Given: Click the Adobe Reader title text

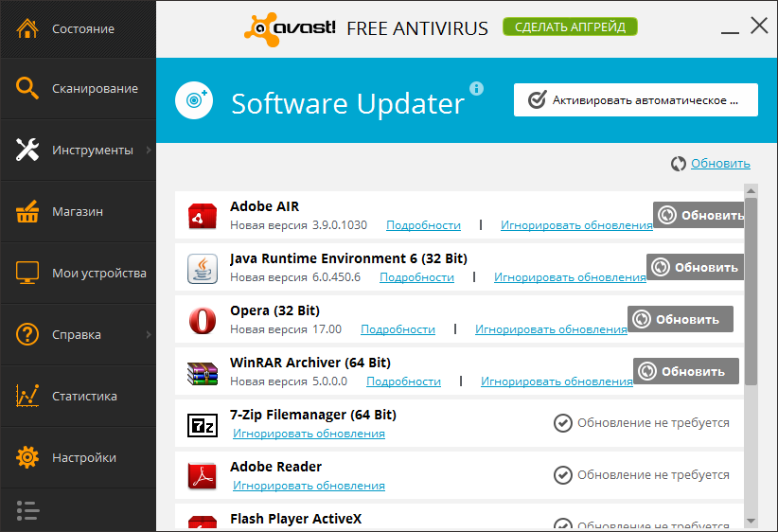Looking at the screenshot, I should [275, 467].
